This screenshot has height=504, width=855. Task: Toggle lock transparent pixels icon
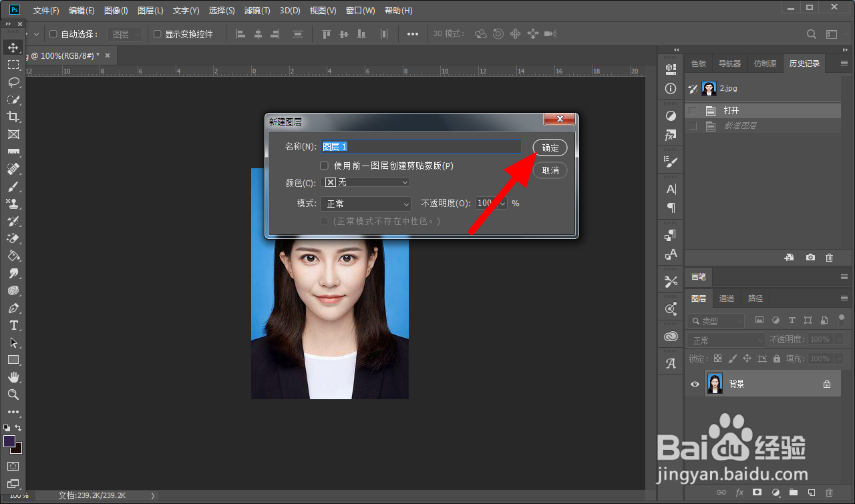click(717, 358)
